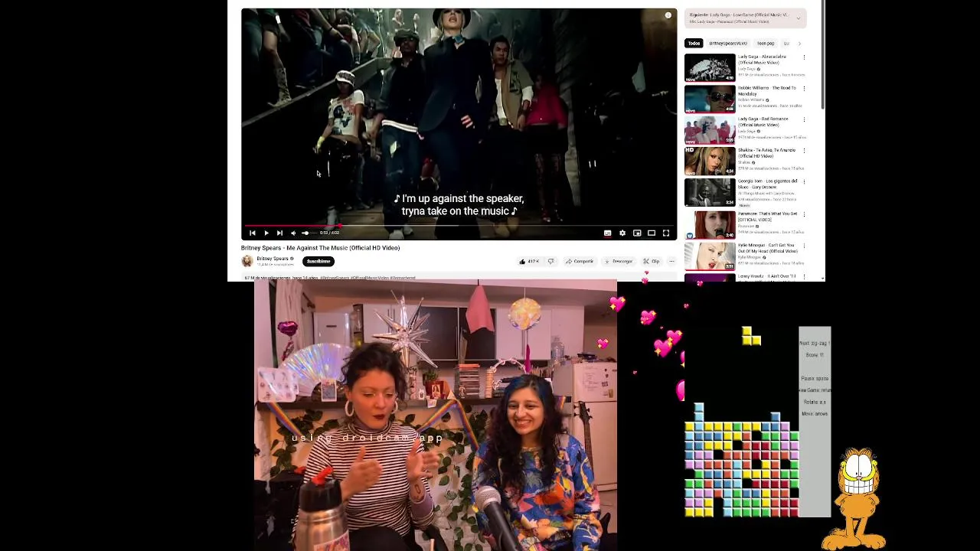The height and width of the screenshot is (551, 980).
Task: Click the Lady Gaga - Abracadabra title text
Action: (x=763, y=59)
